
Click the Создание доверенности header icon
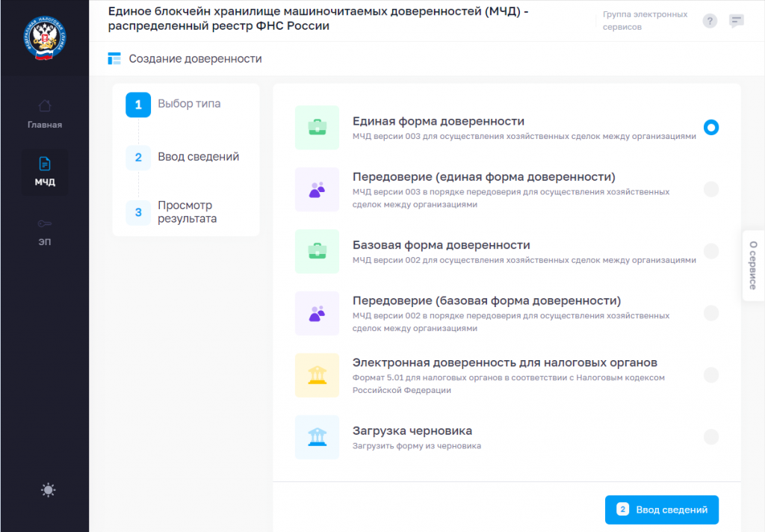(114, 58)
